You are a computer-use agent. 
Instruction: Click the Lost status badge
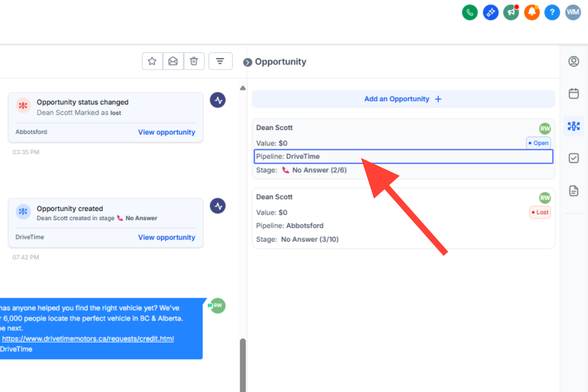tap(540, 212)
